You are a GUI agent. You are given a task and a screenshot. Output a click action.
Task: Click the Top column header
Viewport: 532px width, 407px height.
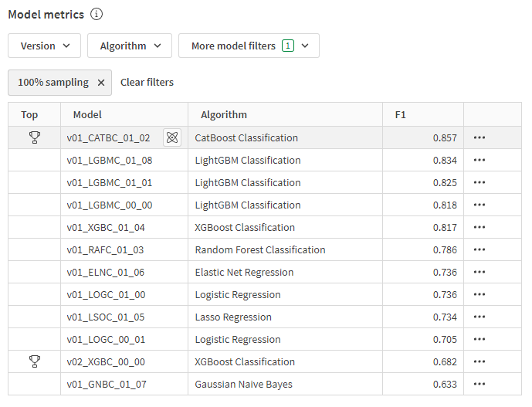[x=34, y=115]
